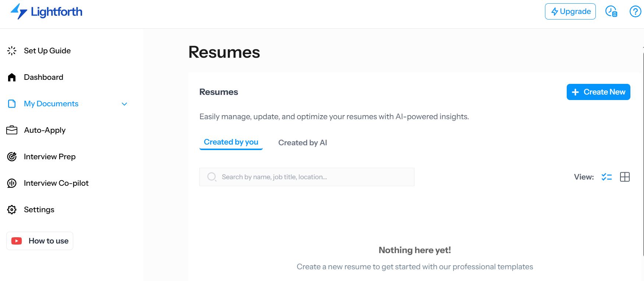
Task: Click the resume search field
Action: [307, 177]
